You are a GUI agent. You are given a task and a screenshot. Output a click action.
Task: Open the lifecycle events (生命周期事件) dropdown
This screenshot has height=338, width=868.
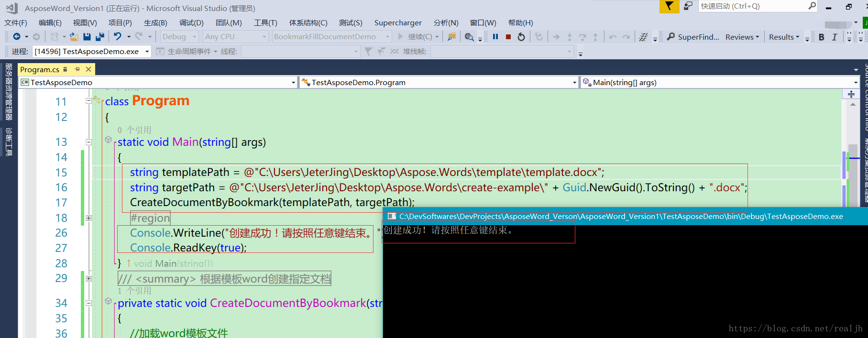187,51
